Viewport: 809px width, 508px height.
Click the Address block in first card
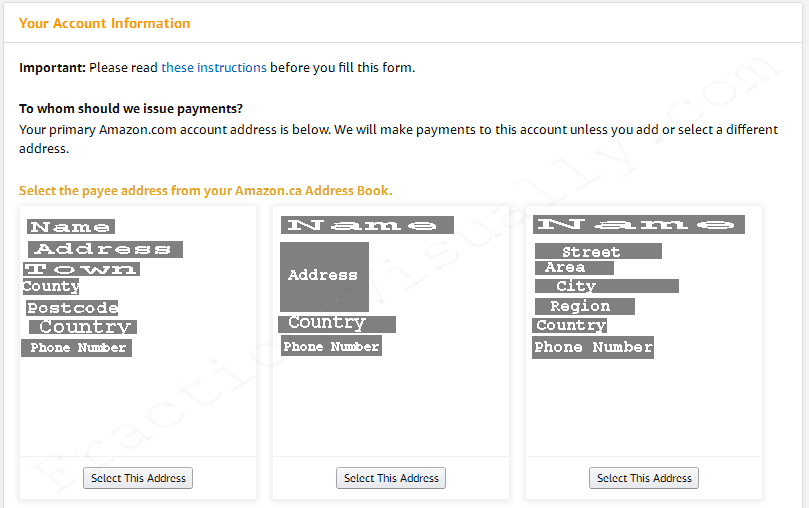tap(105, 249)
